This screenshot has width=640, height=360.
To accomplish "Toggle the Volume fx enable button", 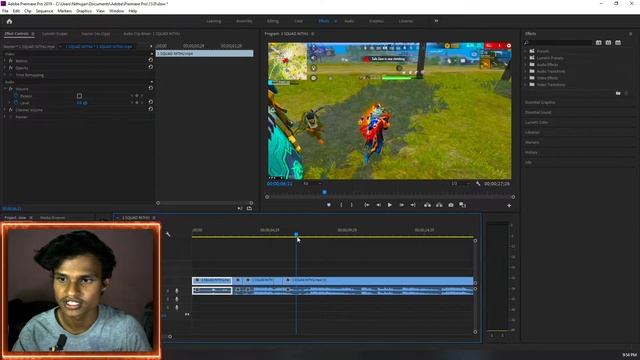I will 11,89.
